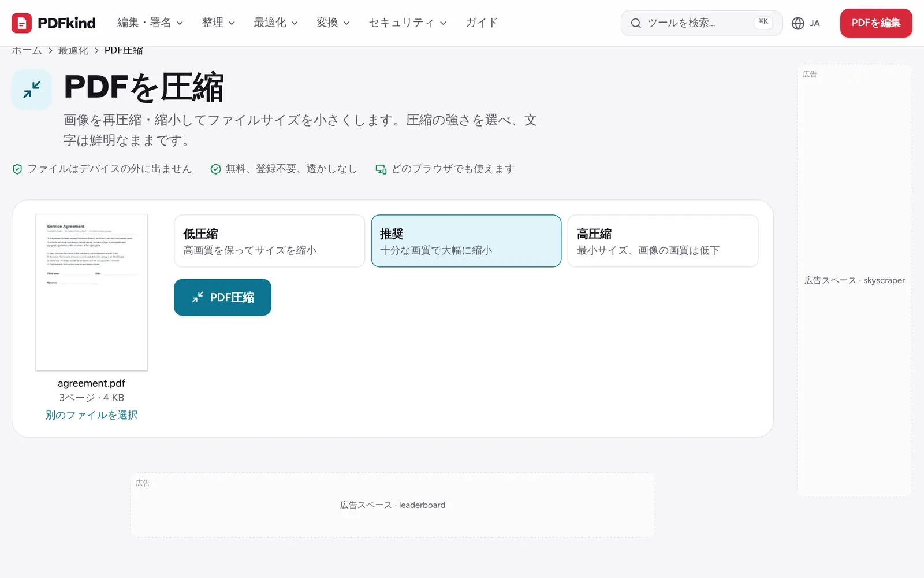Select the 高圧縮 compression option
This screenshot has height=578, width=924.
[663, 241]
